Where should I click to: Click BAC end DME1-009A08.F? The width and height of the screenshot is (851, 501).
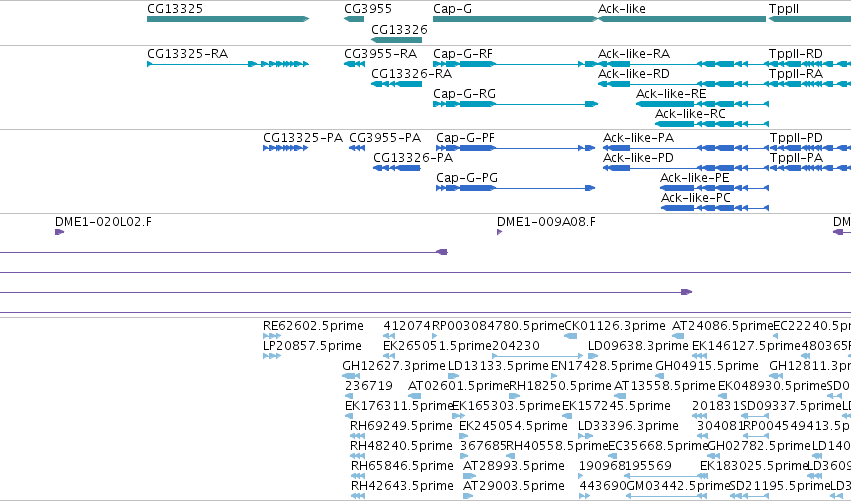pyautogui.click(x=499, y=232)
